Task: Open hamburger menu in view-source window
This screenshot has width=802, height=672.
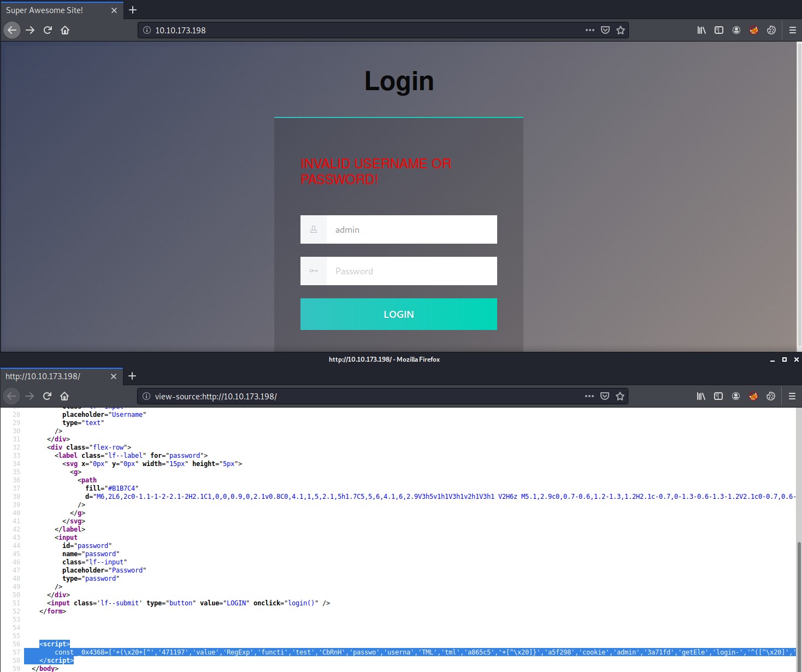Action: pos(792,396)
